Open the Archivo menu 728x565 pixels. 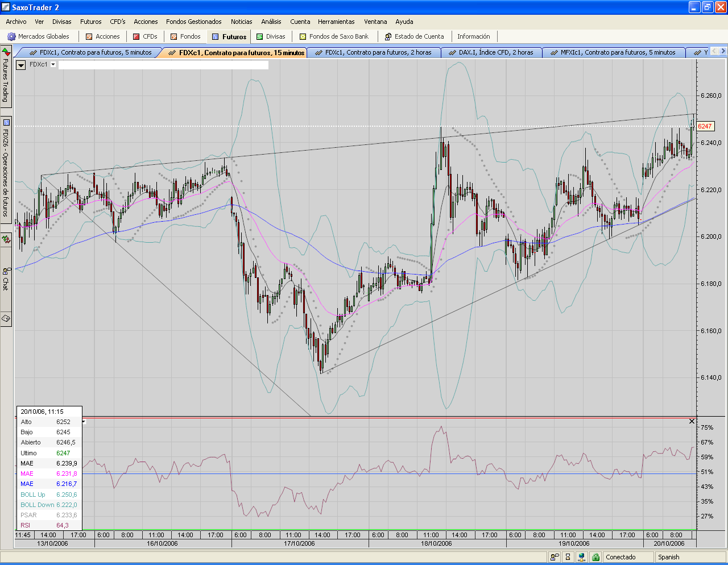tap(16, 22)
